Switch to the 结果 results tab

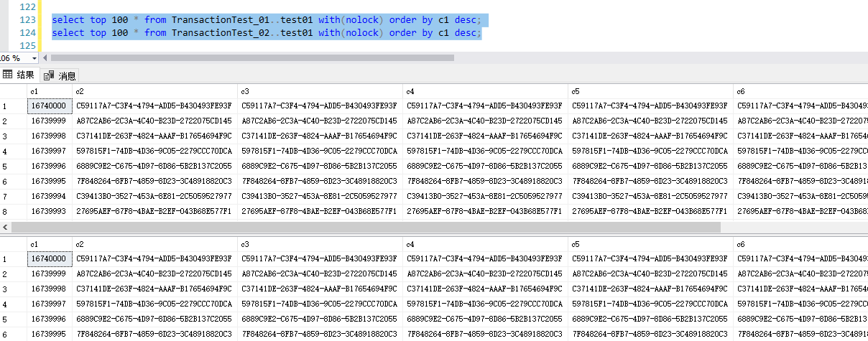pos(19,75)
